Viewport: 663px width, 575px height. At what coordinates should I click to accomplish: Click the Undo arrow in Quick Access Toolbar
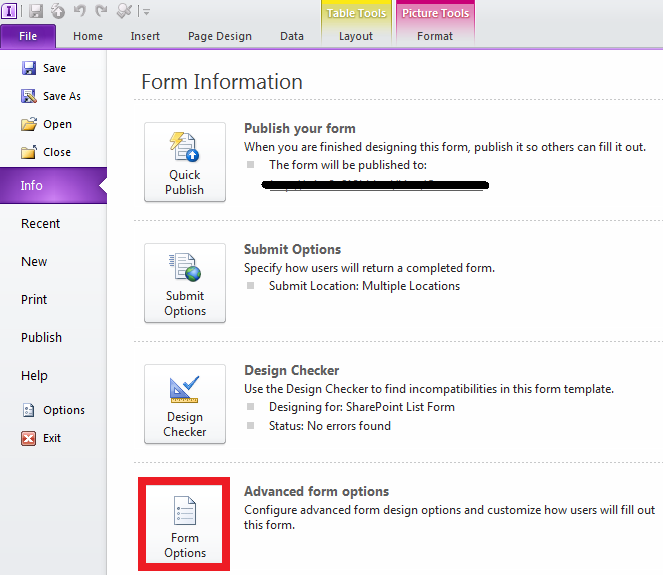click(x=79, y=11)
